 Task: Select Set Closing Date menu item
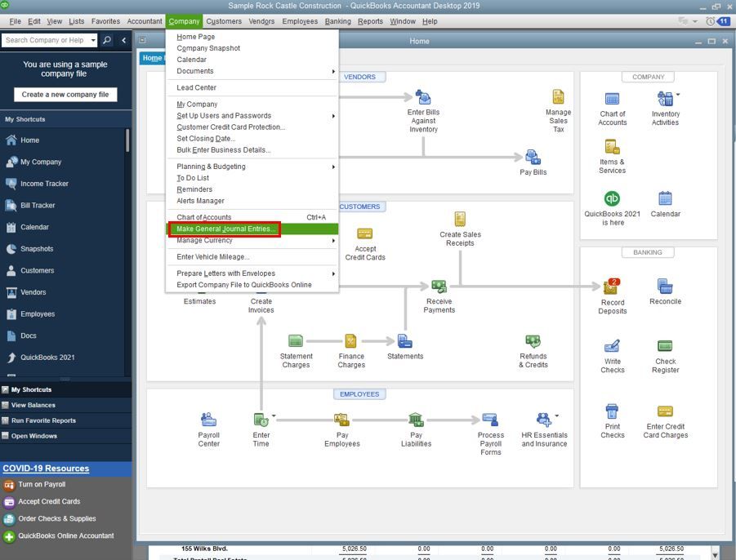252,138
